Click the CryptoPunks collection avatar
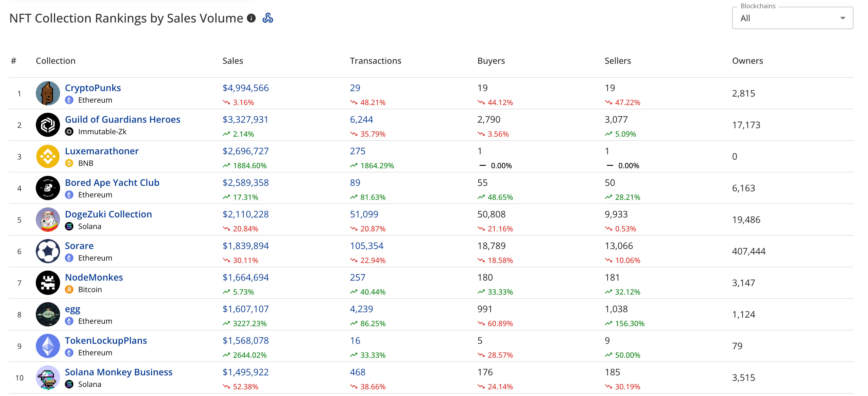Image resolution: width=868 pixels, height=396 pixels. coord(48,94)
